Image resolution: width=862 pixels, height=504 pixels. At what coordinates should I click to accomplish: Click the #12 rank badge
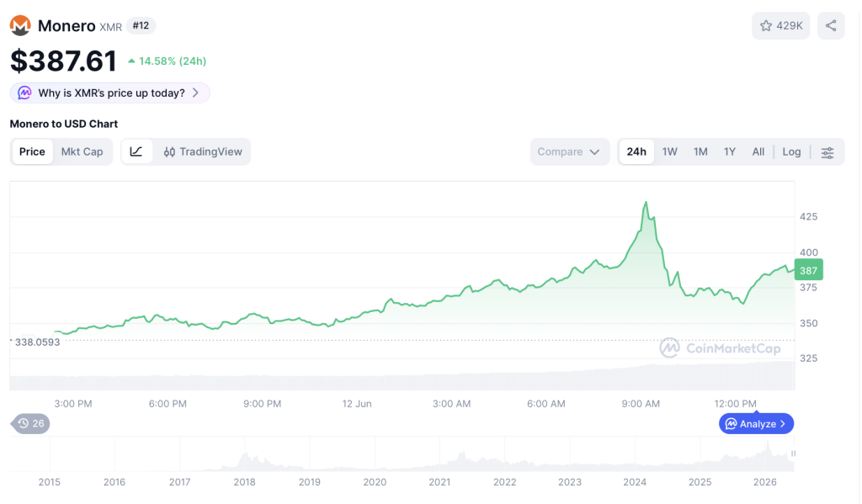pos(141,26)
